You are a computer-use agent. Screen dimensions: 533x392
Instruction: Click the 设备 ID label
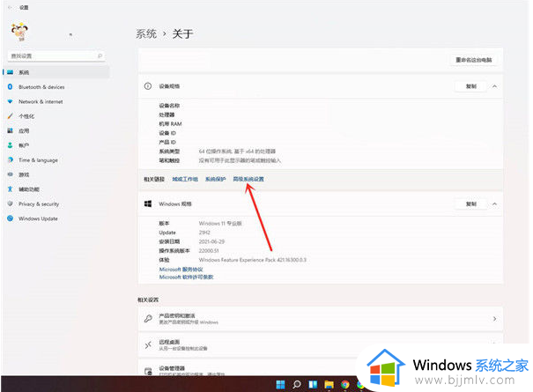[167, 133]
